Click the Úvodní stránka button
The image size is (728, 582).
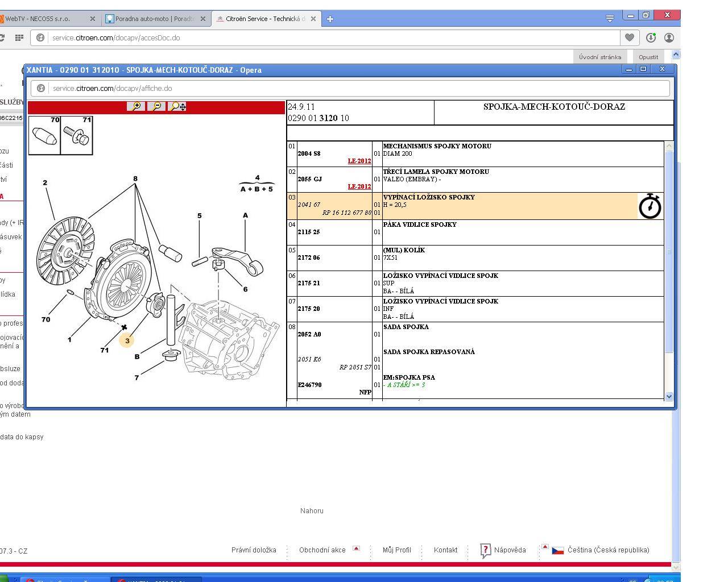[x=600, y=57]
